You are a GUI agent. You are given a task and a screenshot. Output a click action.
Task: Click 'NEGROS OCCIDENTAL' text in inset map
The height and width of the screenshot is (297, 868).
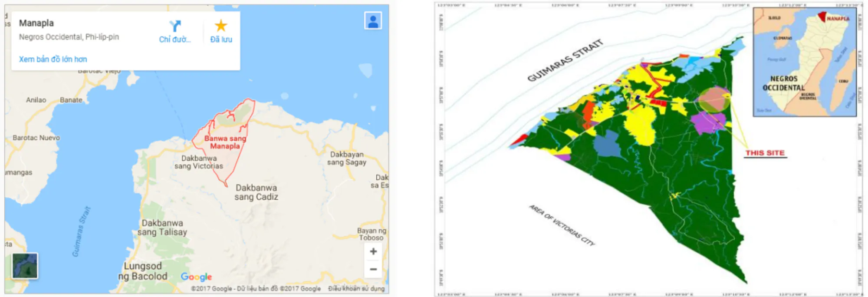pyautogui.click(x=784, y=83)
